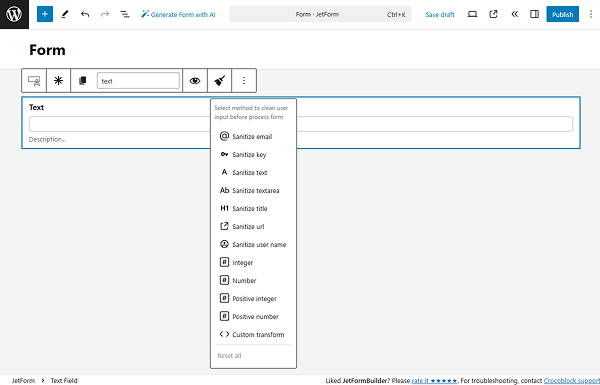The width and height of the screenshot is (600, 385).
Task: Click the sanitize brush toolbar icon
Action: pos(220,81)
